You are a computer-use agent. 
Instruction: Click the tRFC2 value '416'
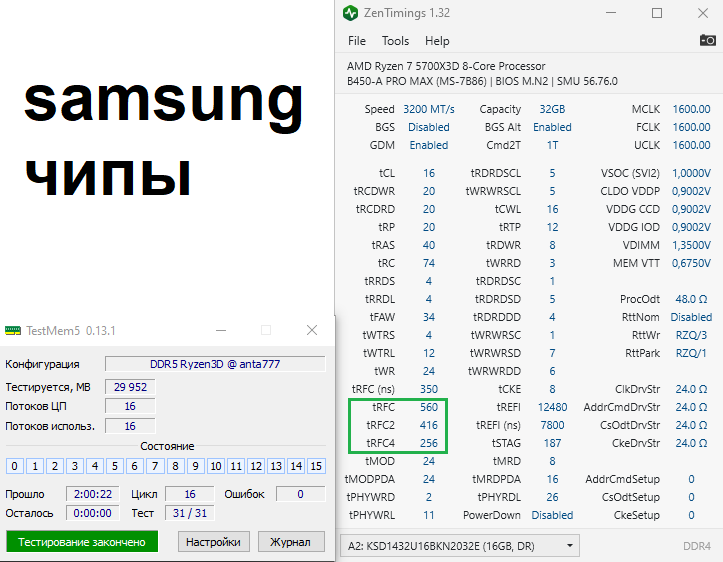click(429, 425)
